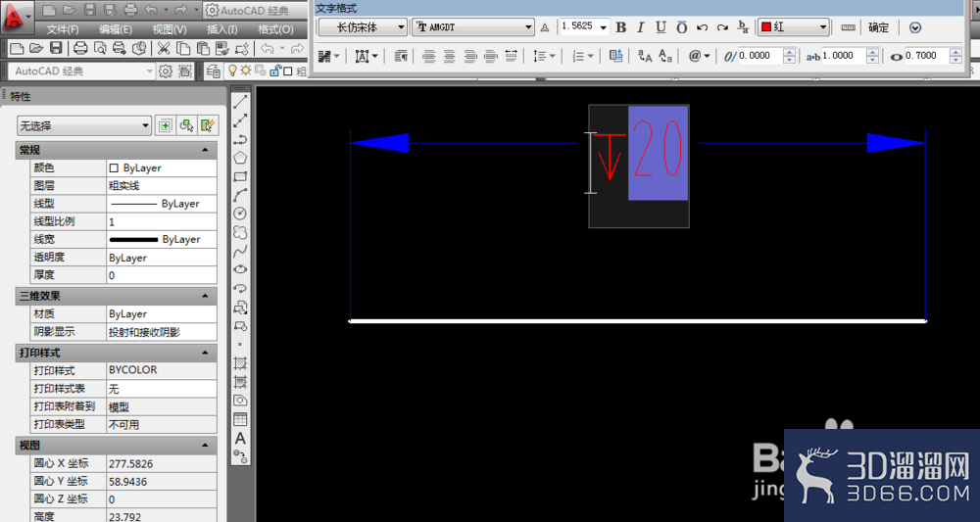Select the Multiline Text A tool

tap(241, 439)
